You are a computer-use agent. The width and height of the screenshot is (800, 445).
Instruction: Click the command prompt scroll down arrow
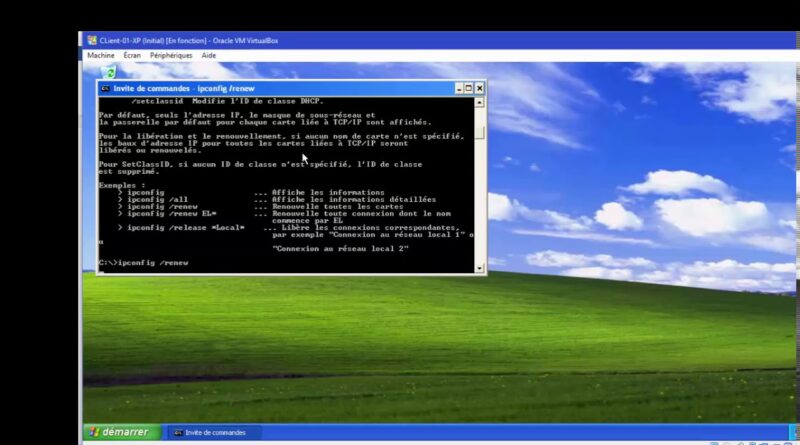[x=480, y=268]
